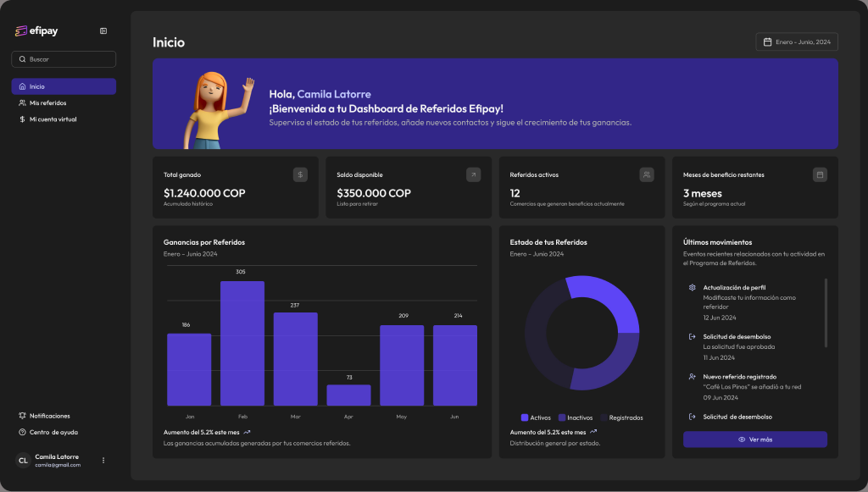Viewport: 868px width, 492px height.
Task: Click the Inicio home icon
Action: point(23,86)
